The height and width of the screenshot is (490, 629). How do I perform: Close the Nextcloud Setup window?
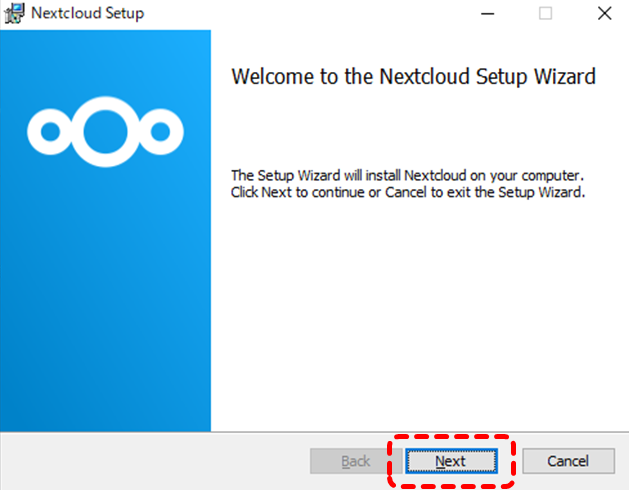click(604, 14)
